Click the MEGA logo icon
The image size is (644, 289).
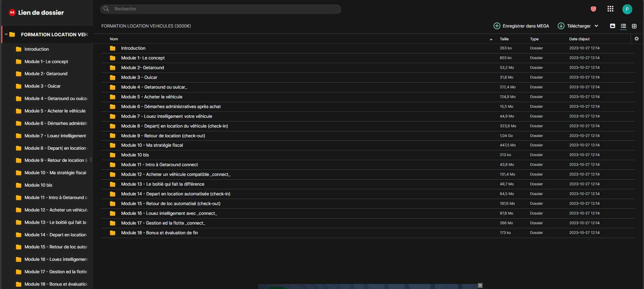point(12,13)
